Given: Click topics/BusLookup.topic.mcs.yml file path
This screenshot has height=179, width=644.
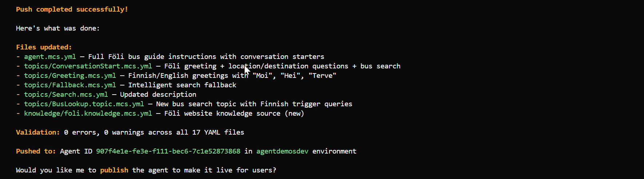Looking at the screenshot, I should (84, 104).
